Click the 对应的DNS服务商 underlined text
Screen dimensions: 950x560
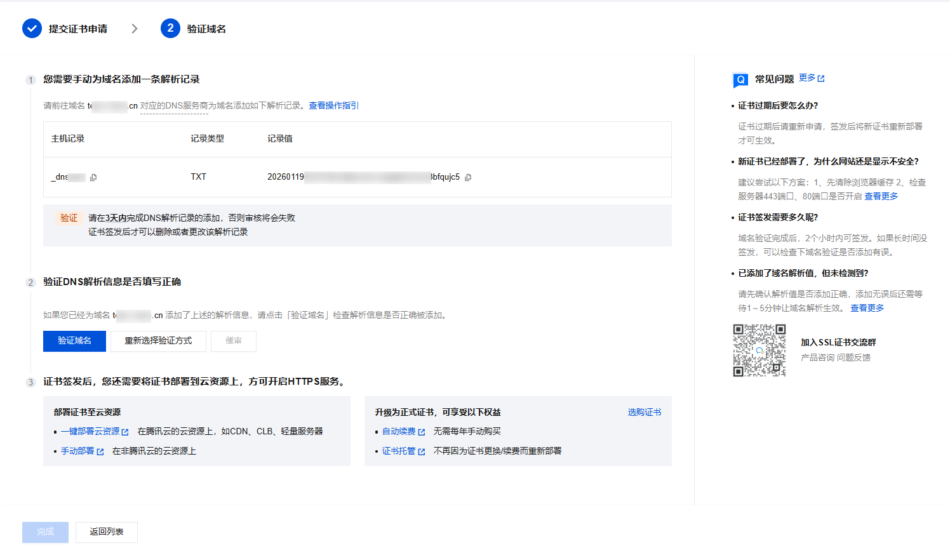pyautogui.click(x=174, y=106)
